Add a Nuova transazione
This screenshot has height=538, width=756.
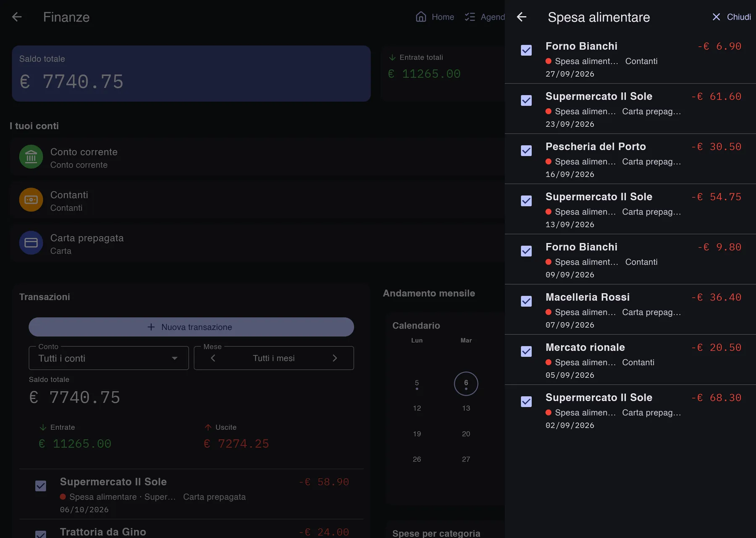click(x=191, y=327)
